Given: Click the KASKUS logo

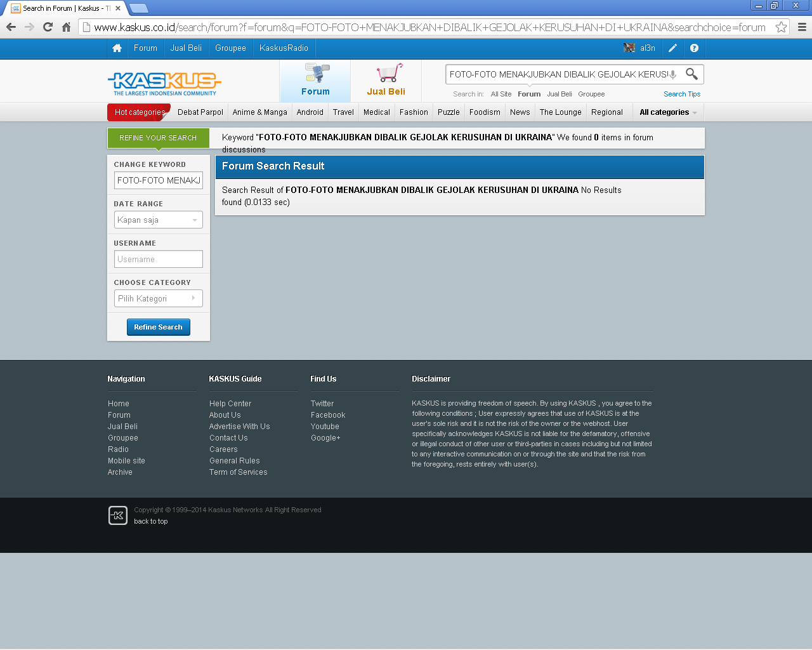Looking at the screenshot, I should [164, 83].
